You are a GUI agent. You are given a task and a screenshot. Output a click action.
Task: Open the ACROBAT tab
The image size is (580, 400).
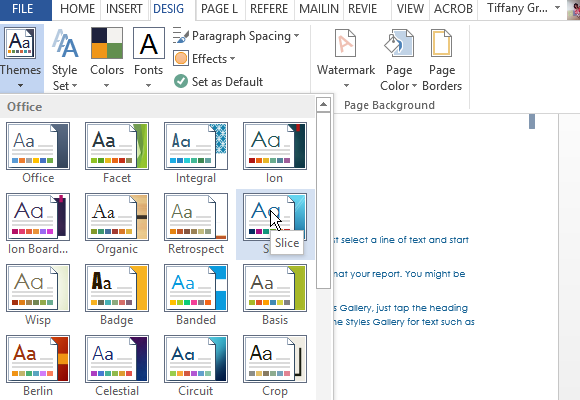tap(453, 9)
